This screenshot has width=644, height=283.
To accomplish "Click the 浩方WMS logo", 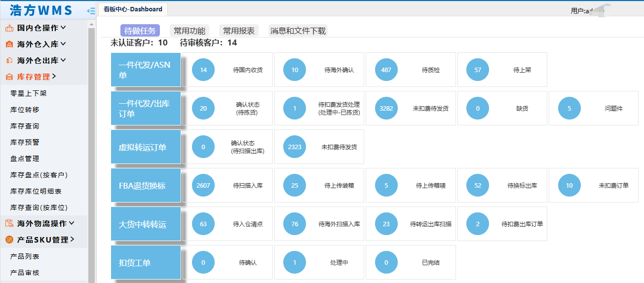I will click(41, 10).
